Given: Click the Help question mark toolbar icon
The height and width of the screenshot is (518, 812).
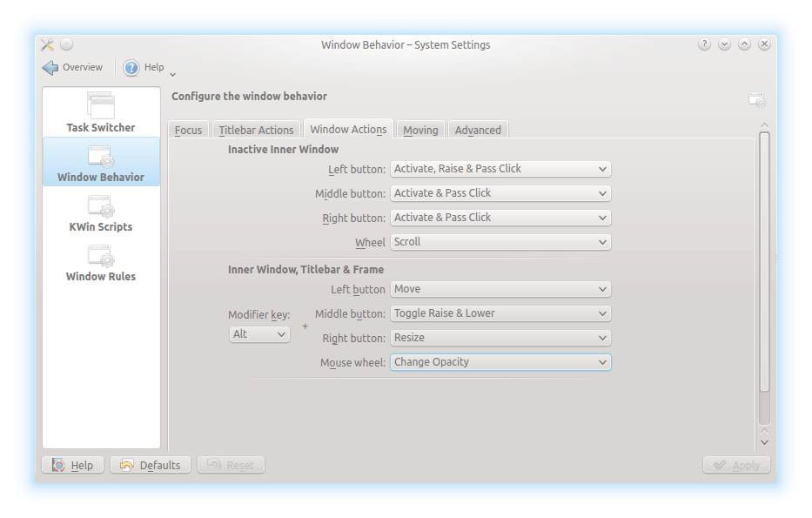Looking at the screenshot, I should point(131,67).
